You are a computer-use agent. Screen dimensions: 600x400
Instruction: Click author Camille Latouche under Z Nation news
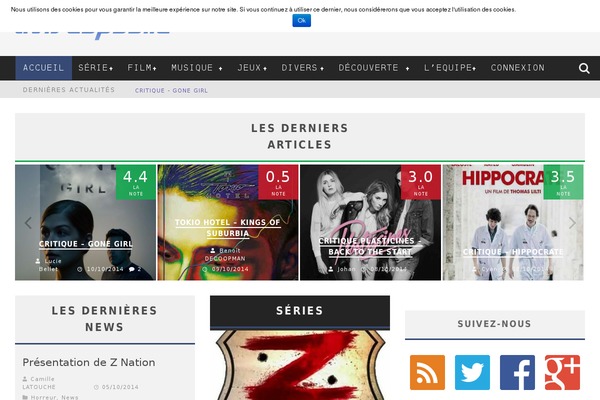point(39,383)
